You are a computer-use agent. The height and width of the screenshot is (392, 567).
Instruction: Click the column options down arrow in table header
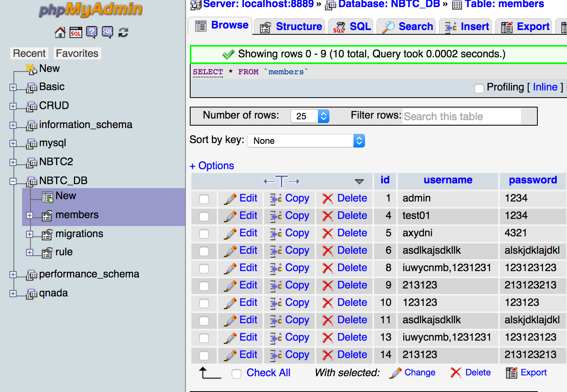pos(359,182)
